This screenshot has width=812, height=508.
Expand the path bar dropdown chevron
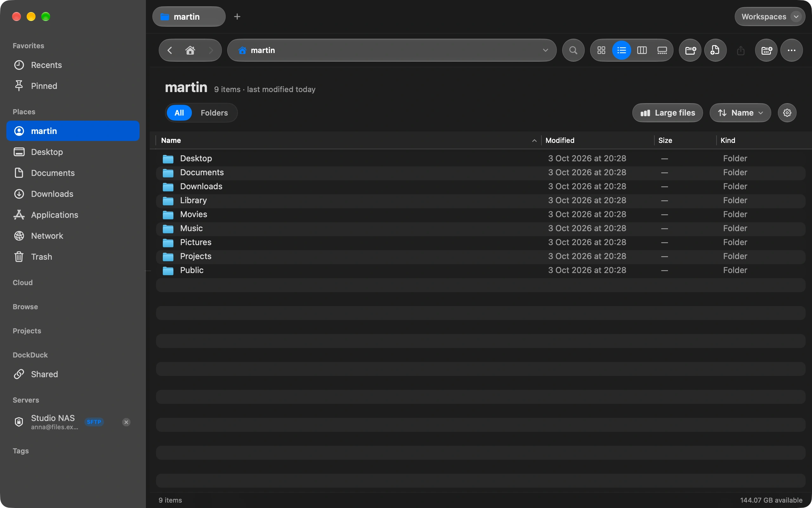point(546,50)
